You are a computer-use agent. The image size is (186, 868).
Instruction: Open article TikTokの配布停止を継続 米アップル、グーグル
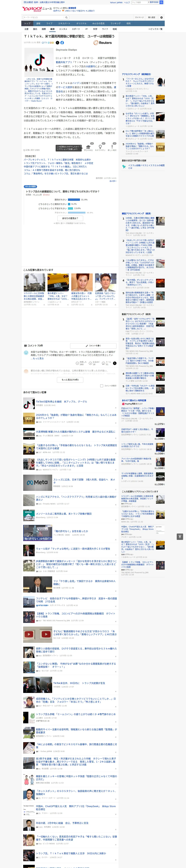click(x=61, y=402)
